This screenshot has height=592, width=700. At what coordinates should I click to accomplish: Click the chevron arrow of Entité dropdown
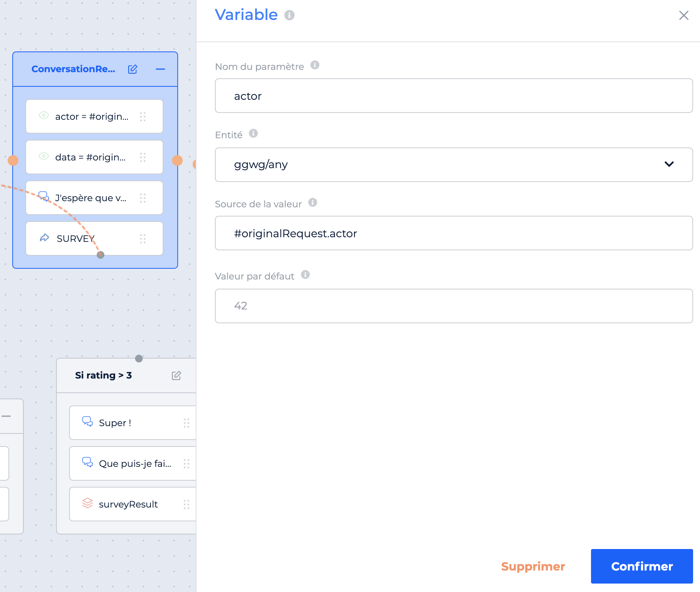[669, 164]
